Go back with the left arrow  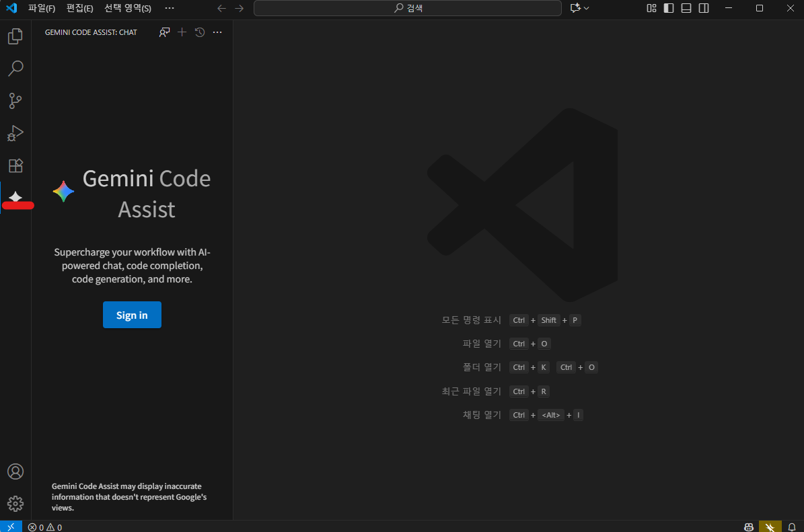pyautogui.click(x=221, y=8)
